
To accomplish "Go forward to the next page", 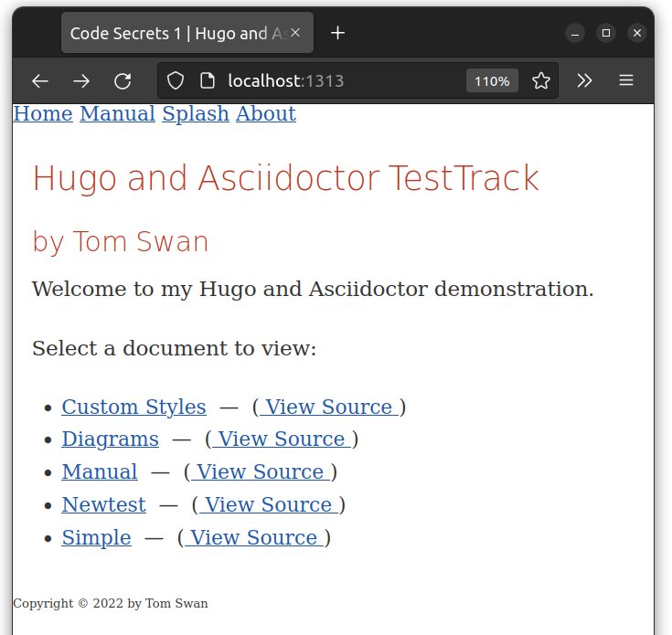I will [x=81, y=81].
